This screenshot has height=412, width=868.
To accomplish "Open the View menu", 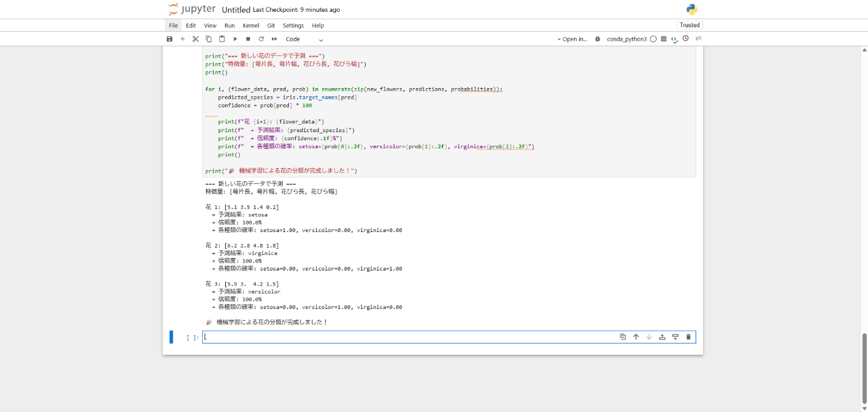I will (210, 25).
